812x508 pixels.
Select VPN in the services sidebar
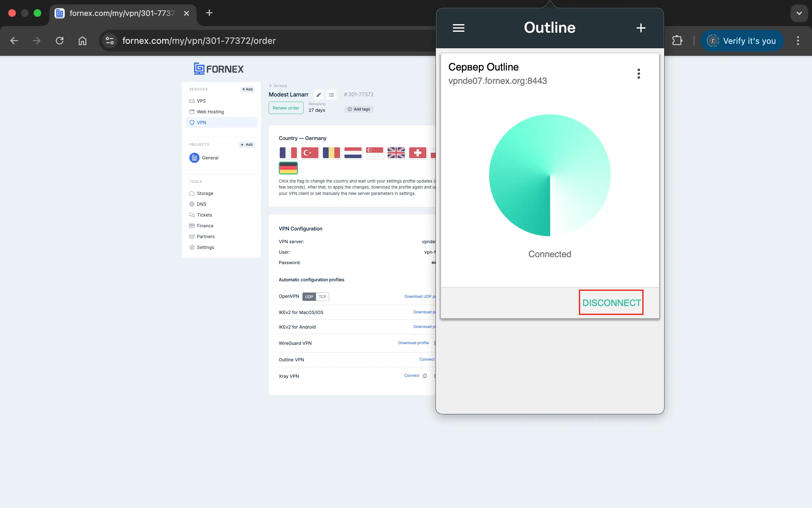[221, 122]
